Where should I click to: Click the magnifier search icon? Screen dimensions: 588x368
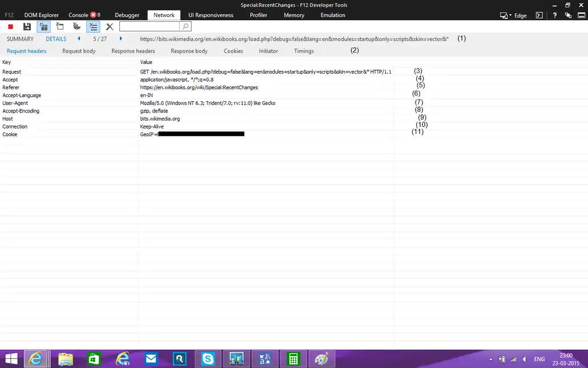pyautogui.click(x=185, y=26)
